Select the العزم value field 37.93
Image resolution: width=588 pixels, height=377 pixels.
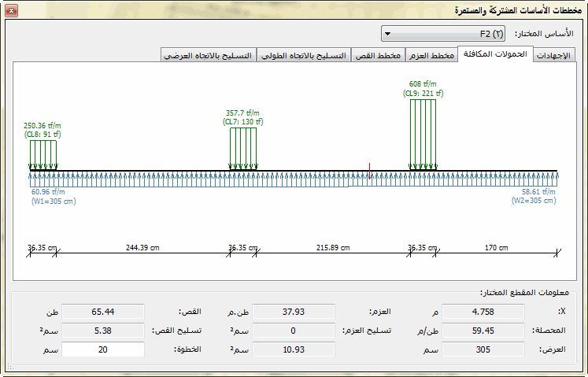pos(293,311)
